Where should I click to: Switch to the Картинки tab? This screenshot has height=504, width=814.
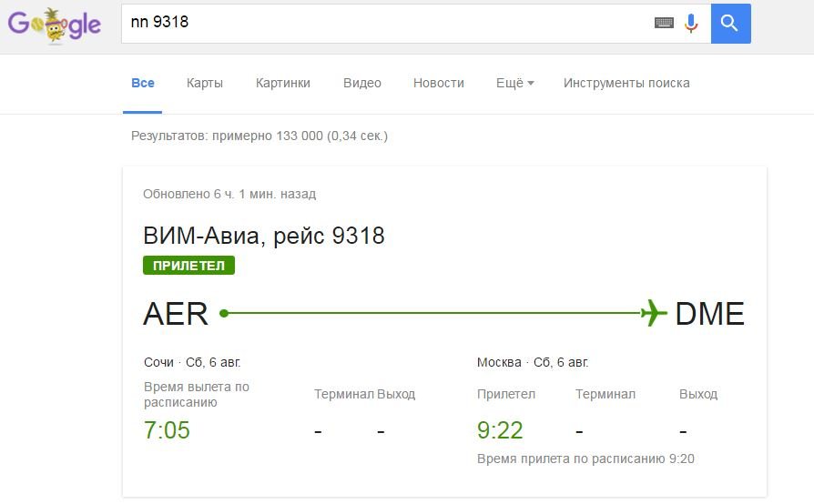click(x=283, y=83)
